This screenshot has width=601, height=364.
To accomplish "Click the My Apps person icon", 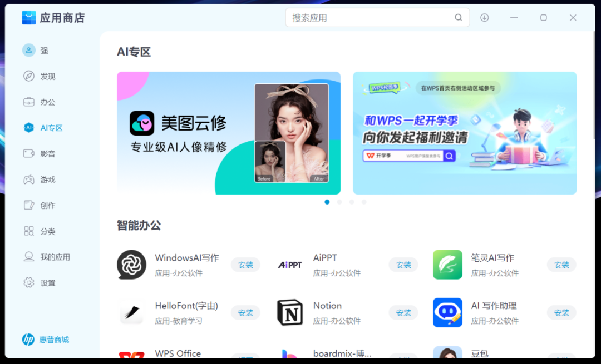I will [29, 257].
